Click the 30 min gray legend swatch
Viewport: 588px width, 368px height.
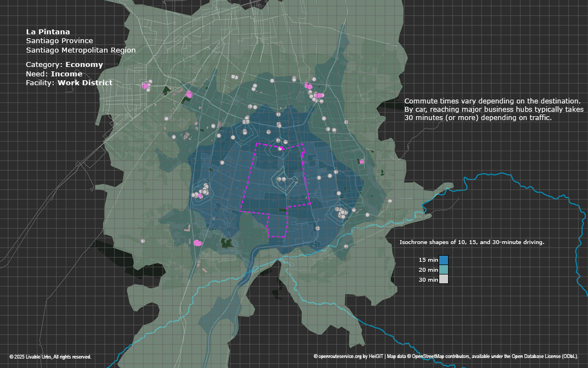(443, 279)
